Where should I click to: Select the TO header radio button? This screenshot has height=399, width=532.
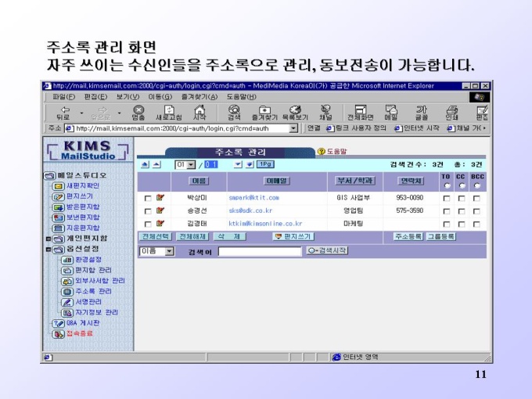(x=447, y=185)
